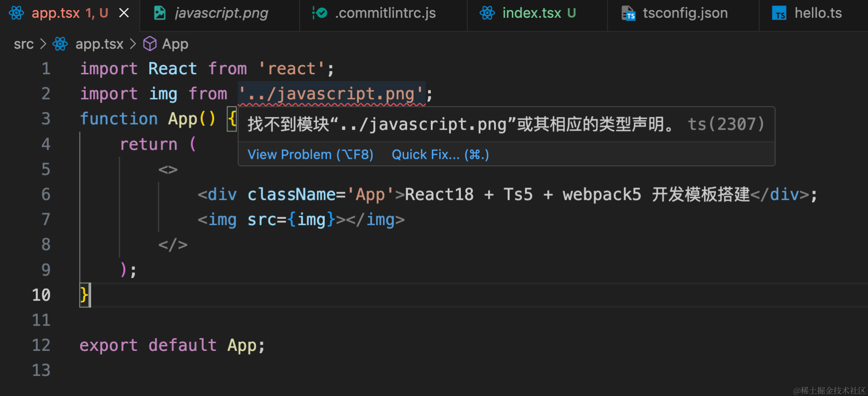
Task: Open the app.tsx breadcrumb dropdown
Action: click(x=99, y=44)
